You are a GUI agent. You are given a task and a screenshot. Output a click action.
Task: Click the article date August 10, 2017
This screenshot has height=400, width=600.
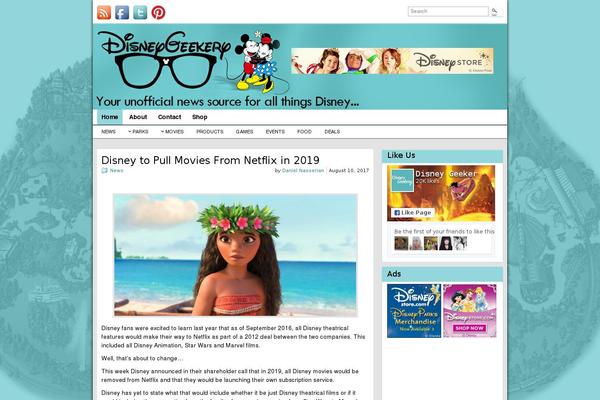coord(349,171)
